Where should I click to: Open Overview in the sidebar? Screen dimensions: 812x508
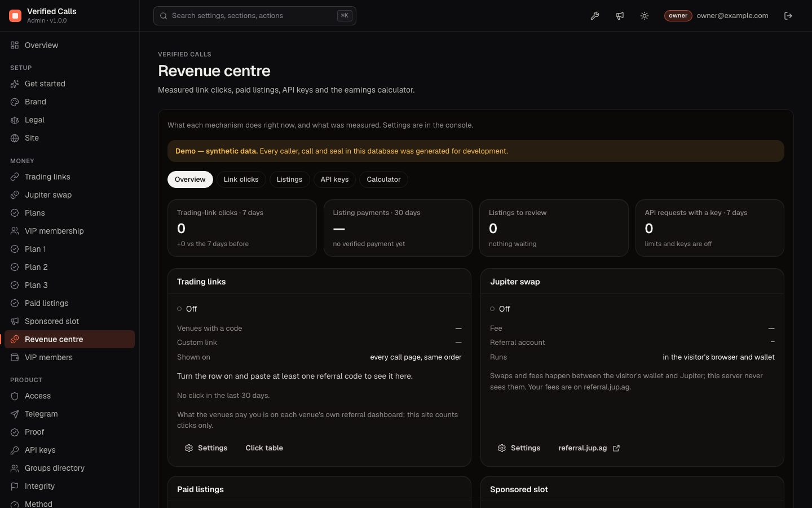pos(70,45)
